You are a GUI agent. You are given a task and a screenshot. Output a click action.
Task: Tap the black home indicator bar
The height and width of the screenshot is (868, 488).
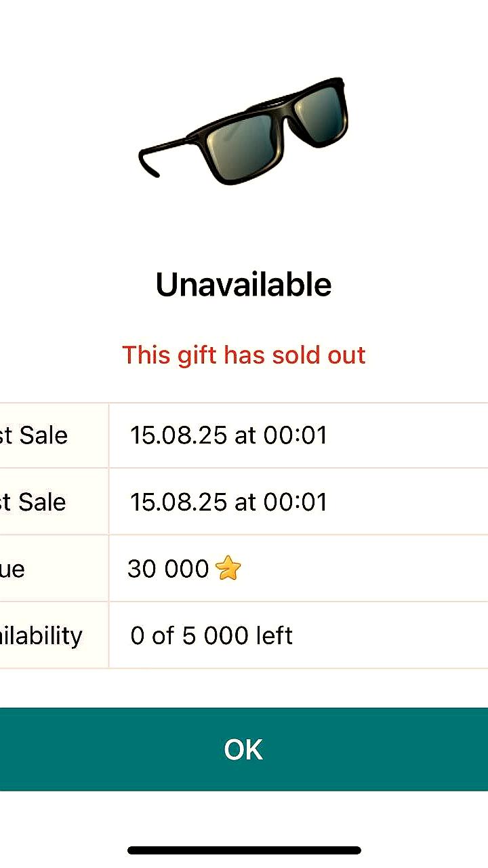click(x=244, y=850)
